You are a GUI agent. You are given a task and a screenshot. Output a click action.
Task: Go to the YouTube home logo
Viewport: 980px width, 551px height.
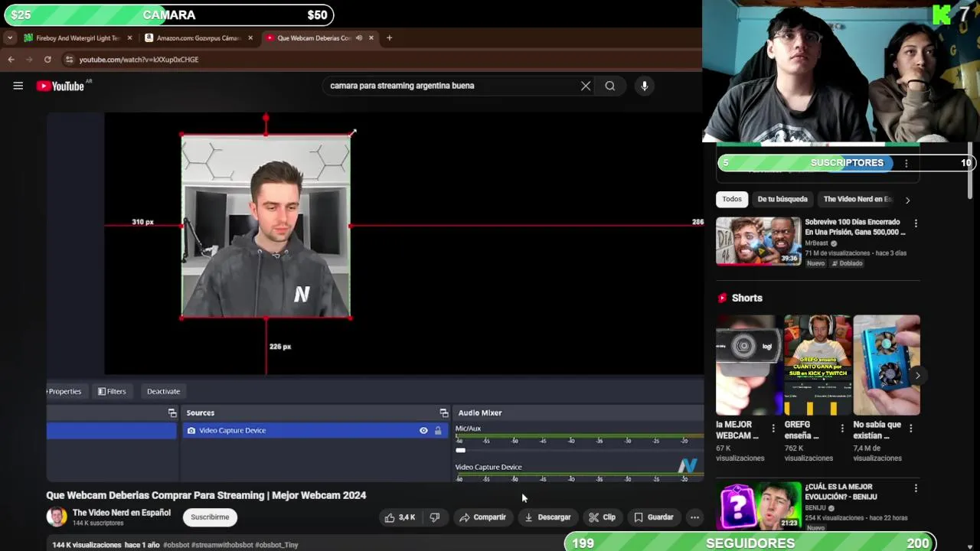60,86
